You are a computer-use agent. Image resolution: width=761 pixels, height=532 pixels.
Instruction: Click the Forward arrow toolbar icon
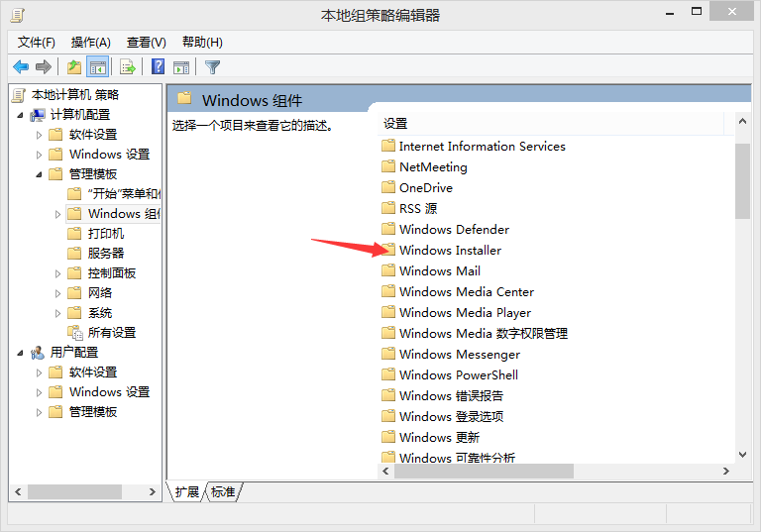44,66
